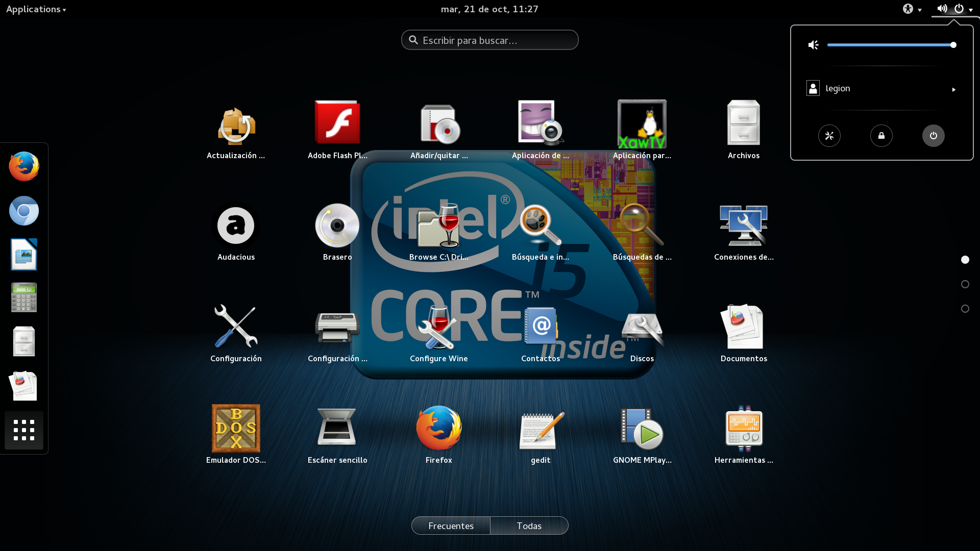This screenshot has width=980, height=551.
Task: Open calculator from the dash
Action: (24, 297)
